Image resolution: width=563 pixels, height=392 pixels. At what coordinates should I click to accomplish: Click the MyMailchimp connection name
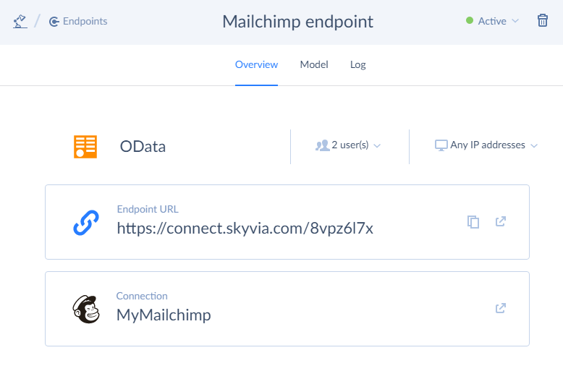coord(164,315)
